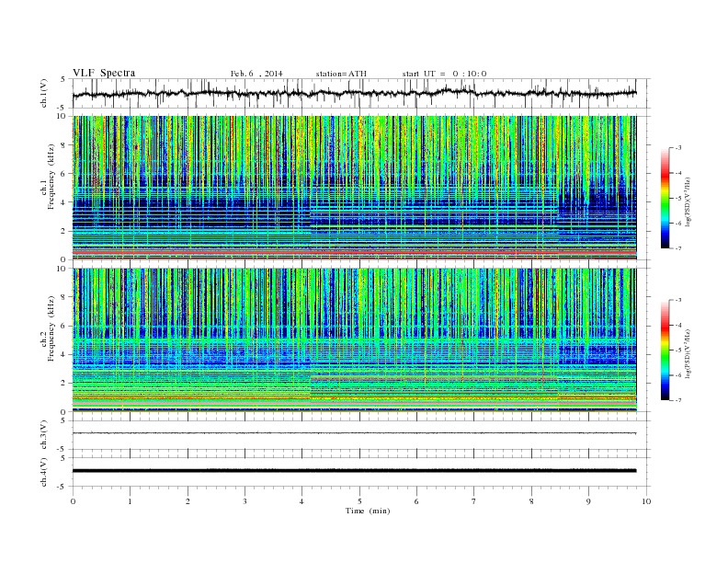Click the "8" kHz tick of ch.1 spectrogram
The width and height of the screenshot is (728, 563).
(x=63, y=145)
